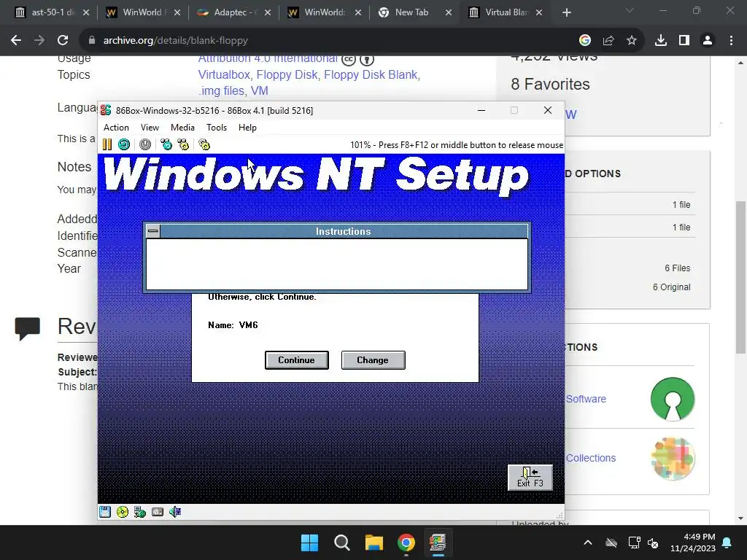Open Chrome profile icon
Screen dimensions: 747x560
pyautogui.click(x=708, y=41)
